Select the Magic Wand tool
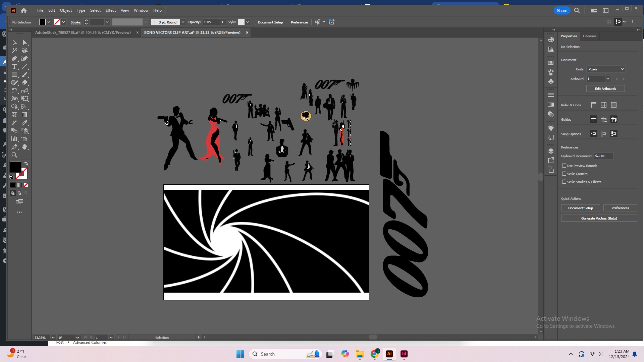Screen dimensions: 644x362 point(14,51)
